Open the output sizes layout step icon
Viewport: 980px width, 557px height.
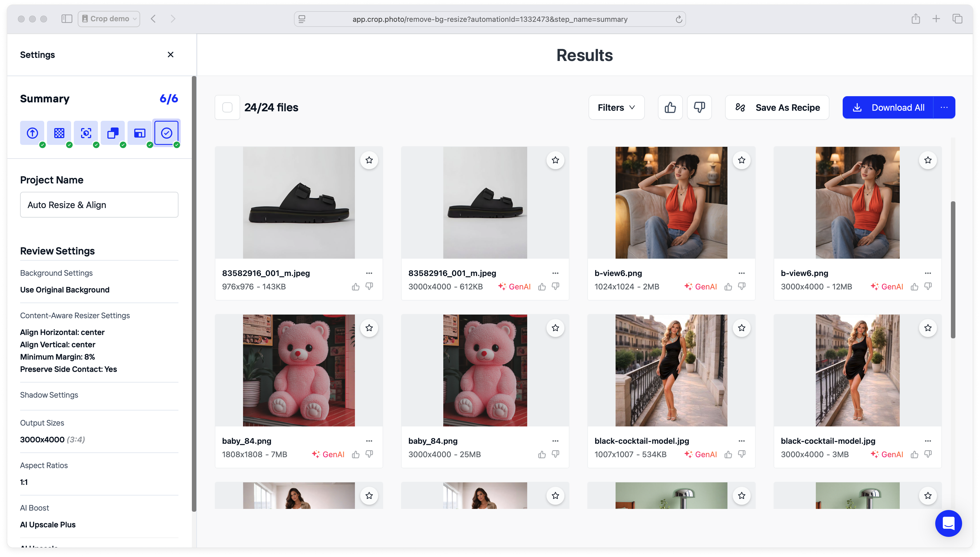(x=140, y=133)
